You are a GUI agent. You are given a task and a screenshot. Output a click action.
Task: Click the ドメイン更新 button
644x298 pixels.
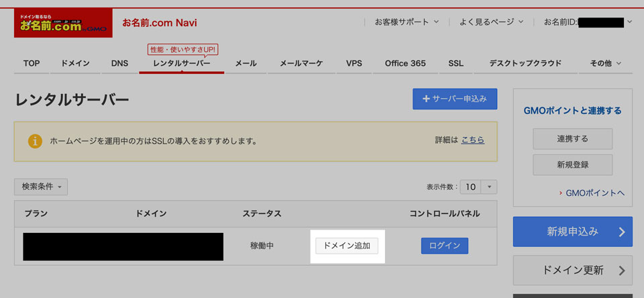pos(572,270)
